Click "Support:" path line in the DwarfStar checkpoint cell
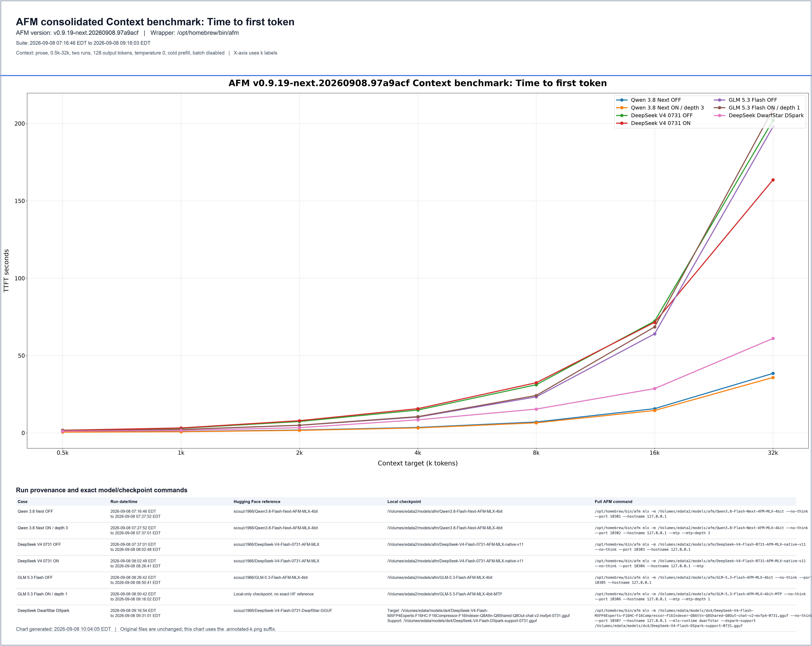The image size is (812, 646). (x=462, y=621)
